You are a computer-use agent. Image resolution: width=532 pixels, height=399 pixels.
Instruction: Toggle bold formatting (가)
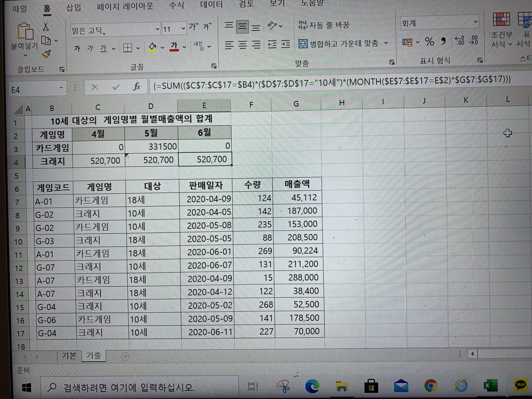point(77,48)
